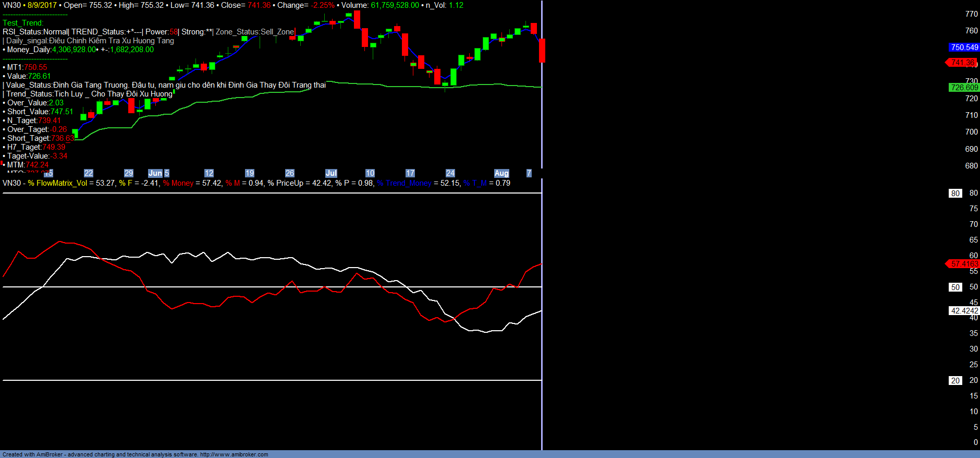Click the 'Aug' month marker on the date axis

pos(501,173)
